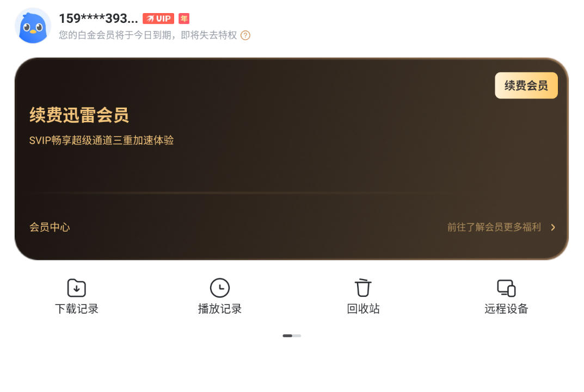584x392 pixels.
Task: Select the dark first page indicator
Action: (x=287, y=336)
